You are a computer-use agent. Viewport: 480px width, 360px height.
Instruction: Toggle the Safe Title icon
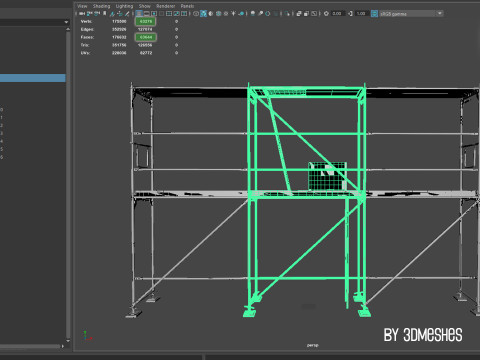(x=184, y=14)
